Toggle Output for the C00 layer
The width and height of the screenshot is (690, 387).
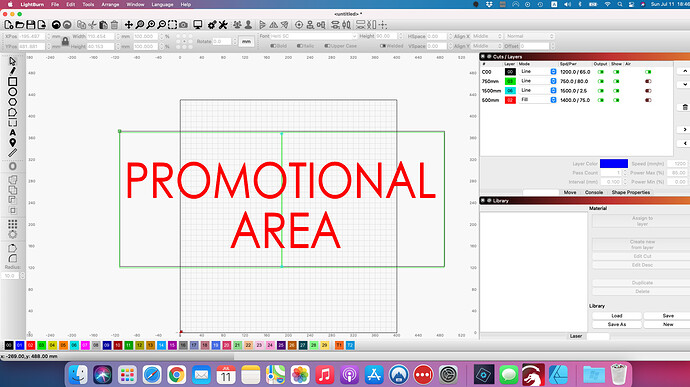coord(601,72)
